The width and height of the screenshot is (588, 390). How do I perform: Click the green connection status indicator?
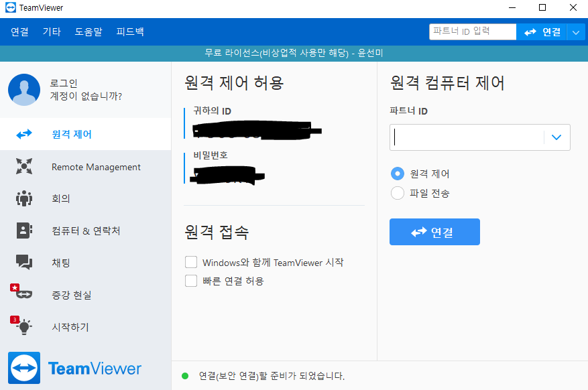[185, 375]
